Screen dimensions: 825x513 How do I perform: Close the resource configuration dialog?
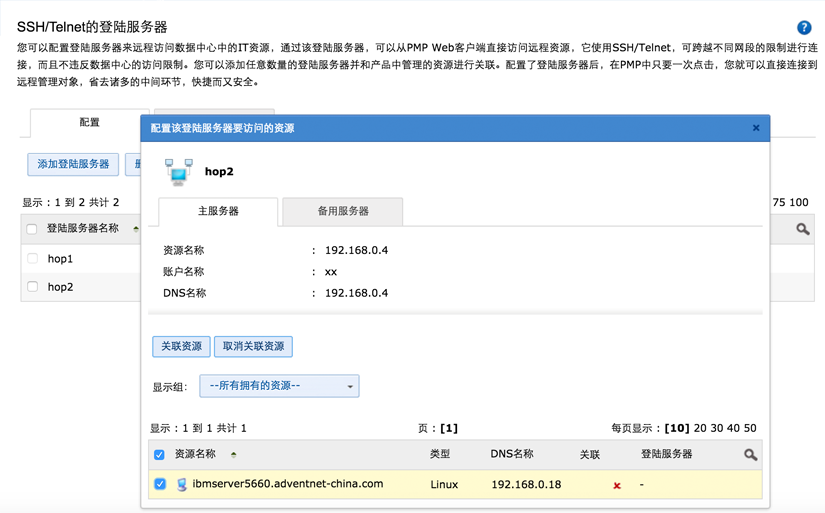[x=756, y=128]
